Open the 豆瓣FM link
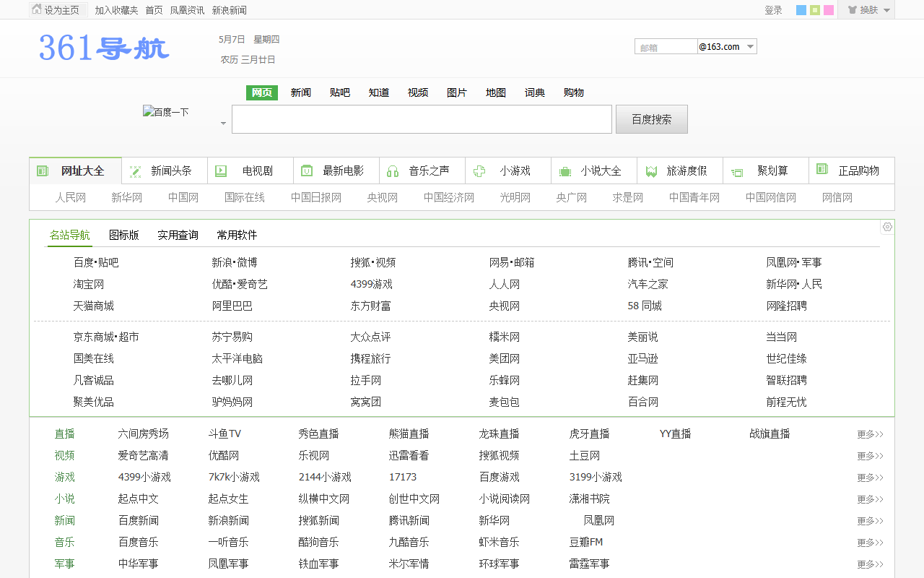The height and width of the screenshot is (578, 924). [586, 542]
